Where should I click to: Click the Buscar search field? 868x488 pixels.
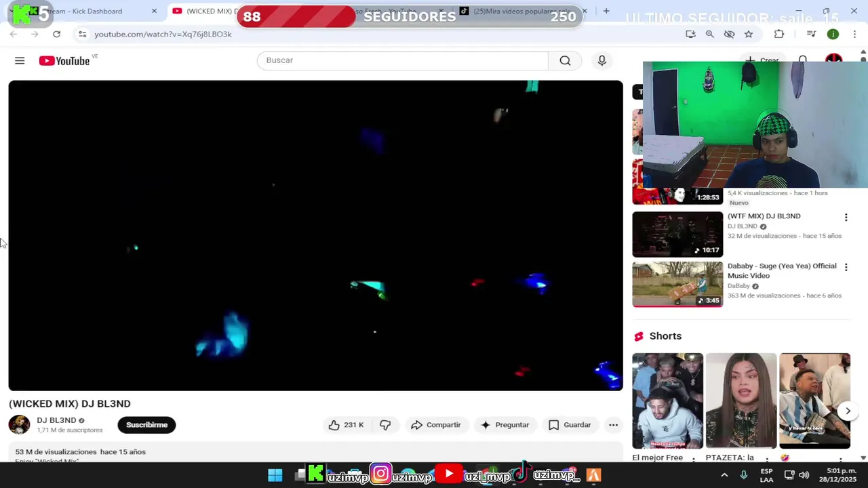pos(403,60)
